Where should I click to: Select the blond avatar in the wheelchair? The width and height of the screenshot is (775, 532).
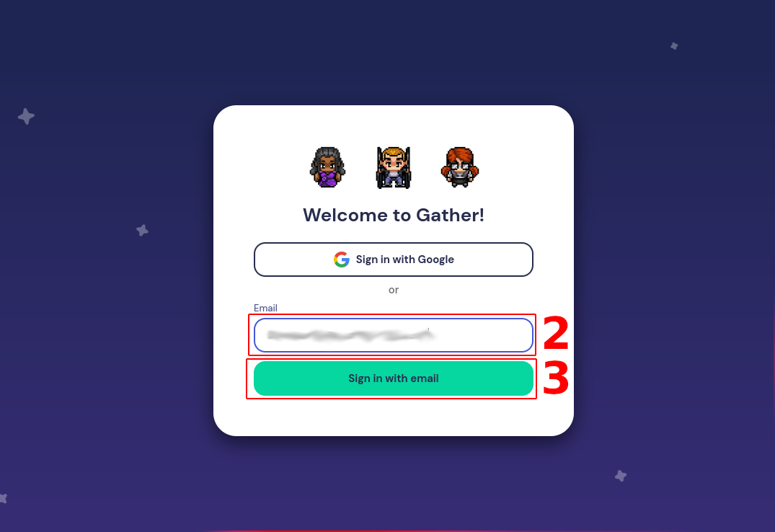coord(394,168)
